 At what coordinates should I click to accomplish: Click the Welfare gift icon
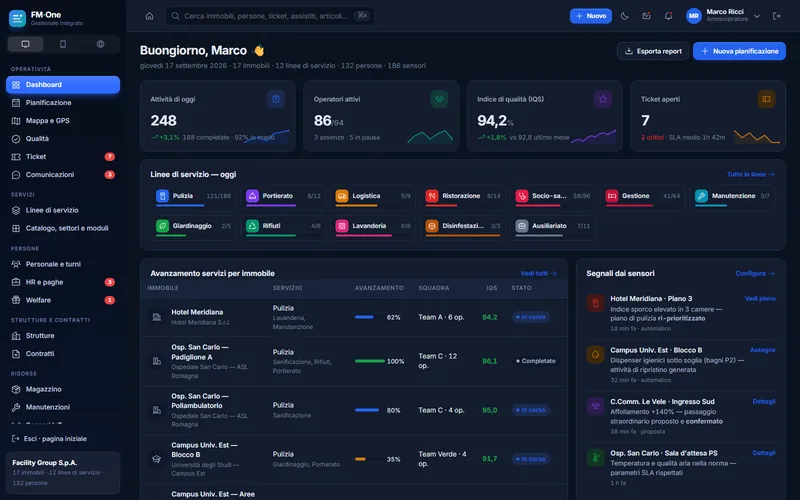pyautogui.click(x=16, y=300)
